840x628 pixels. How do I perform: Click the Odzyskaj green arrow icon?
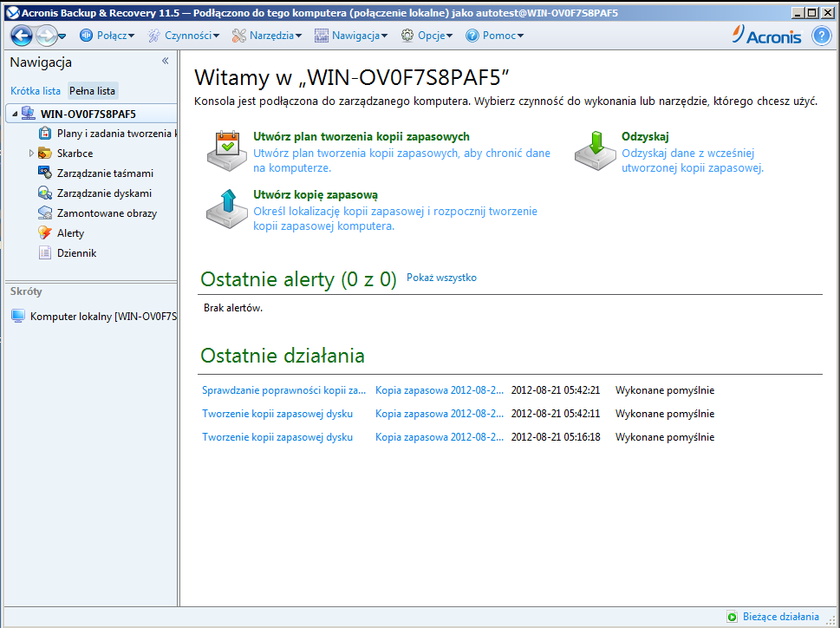[x=596, y=151]
